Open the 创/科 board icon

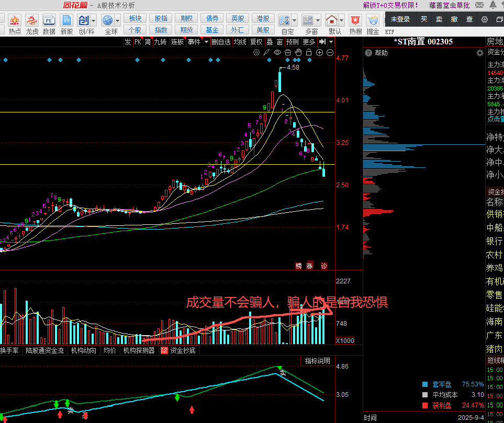click(x=84, y=20)
